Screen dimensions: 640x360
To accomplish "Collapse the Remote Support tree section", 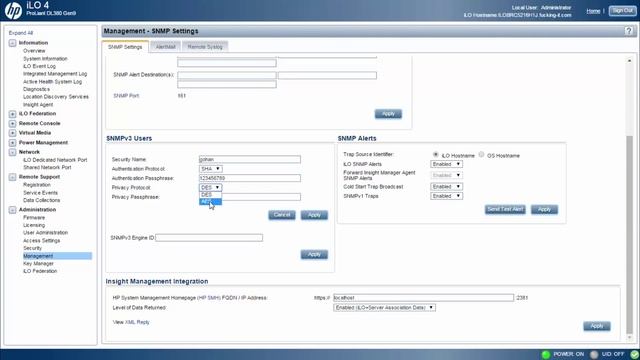I will coord(12,177).
